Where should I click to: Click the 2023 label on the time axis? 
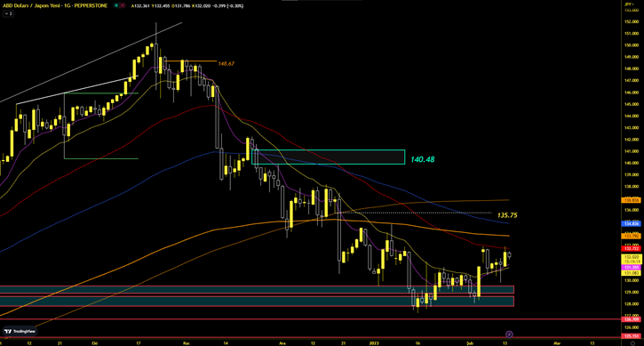(374, 342)
